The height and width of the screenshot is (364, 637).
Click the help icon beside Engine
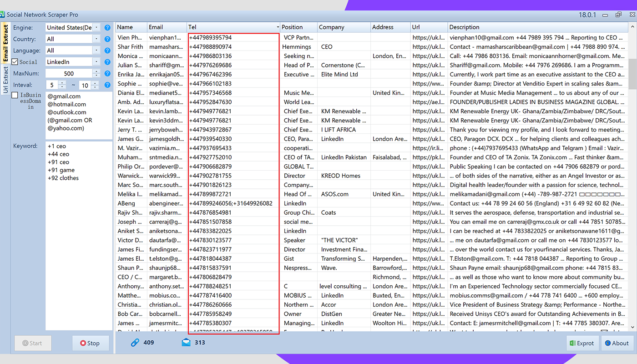coord(107,28)
